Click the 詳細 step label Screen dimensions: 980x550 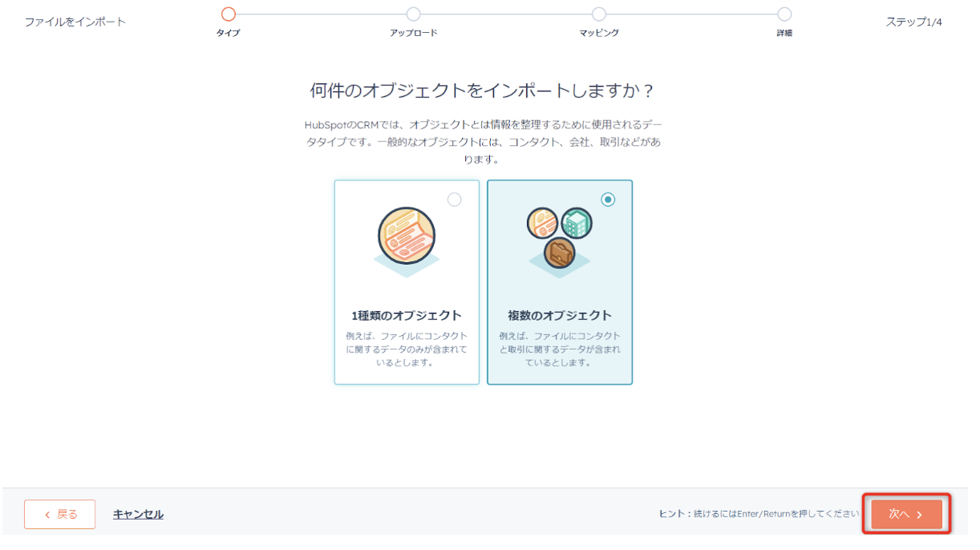click(x=784, y=33)
